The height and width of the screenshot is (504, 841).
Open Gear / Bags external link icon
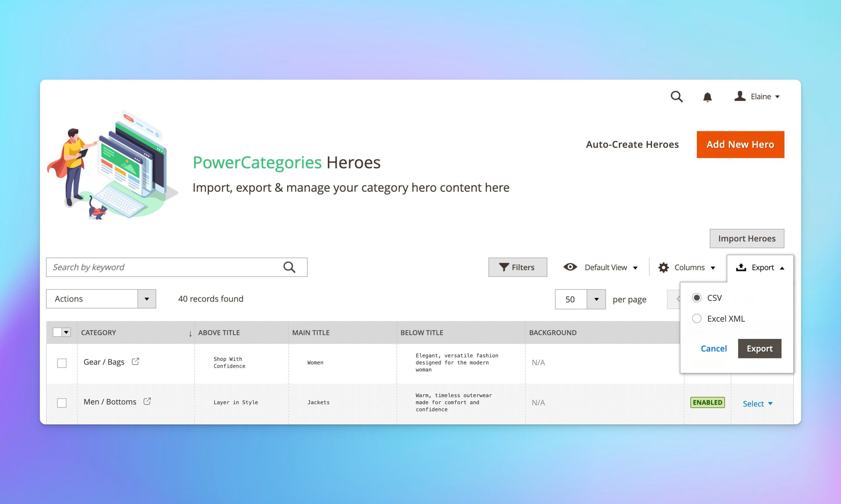point(135,361)
